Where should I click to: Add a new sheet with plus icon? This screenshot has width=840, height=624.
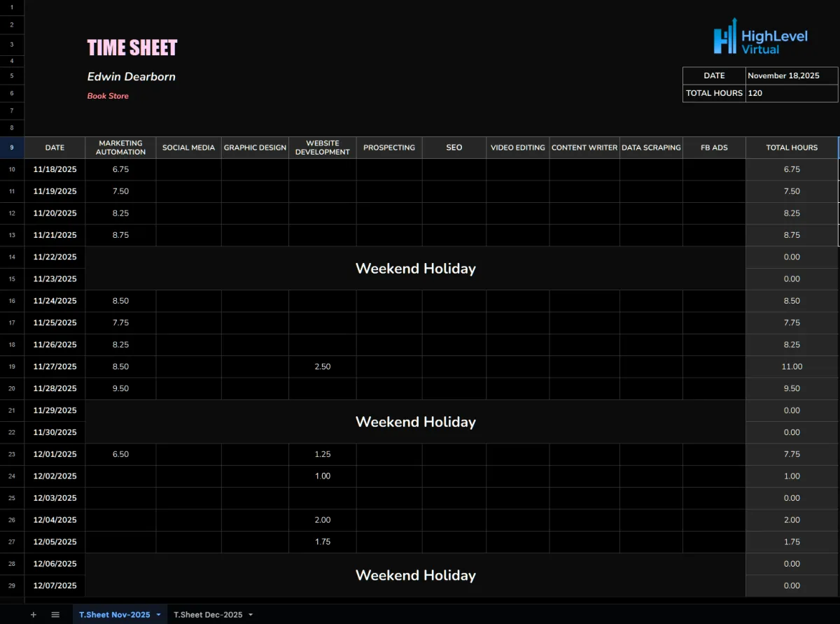click(x=33, y=615)
